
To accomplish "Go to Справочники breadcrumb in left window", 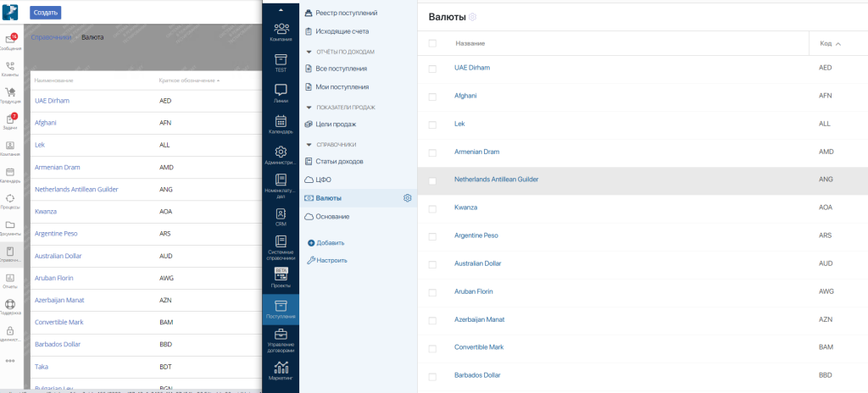I will (x=51, y=37).
